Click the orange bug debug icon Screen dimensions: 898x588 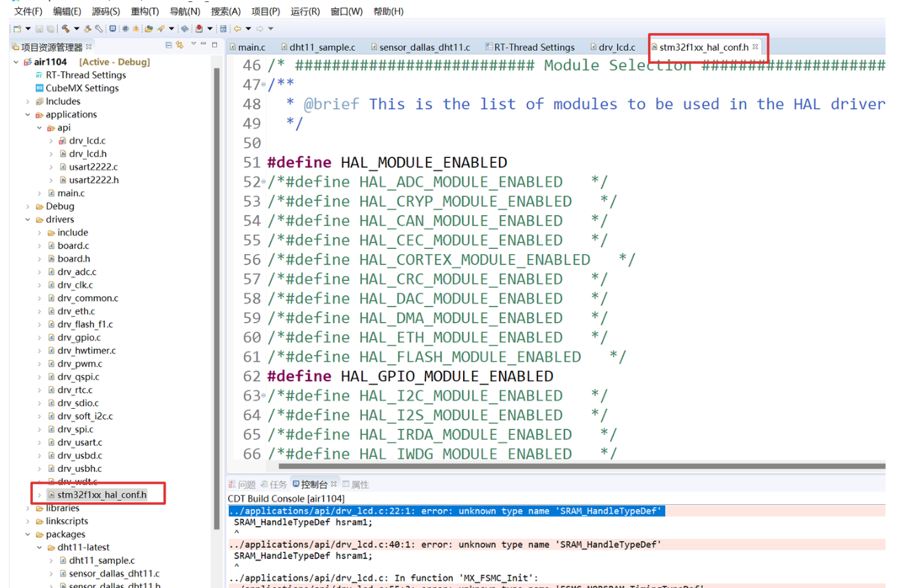(136, 29)
